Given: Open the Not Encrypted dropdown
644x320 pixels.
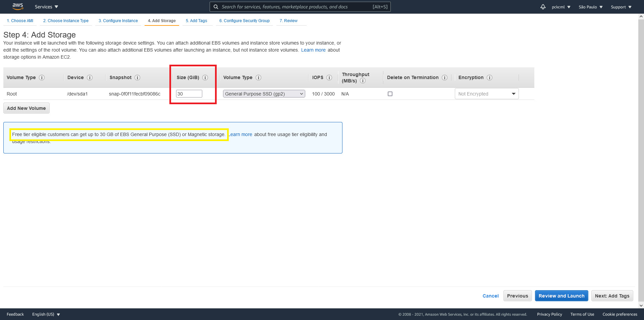Looking at the screenshot, I should (486, 94).
